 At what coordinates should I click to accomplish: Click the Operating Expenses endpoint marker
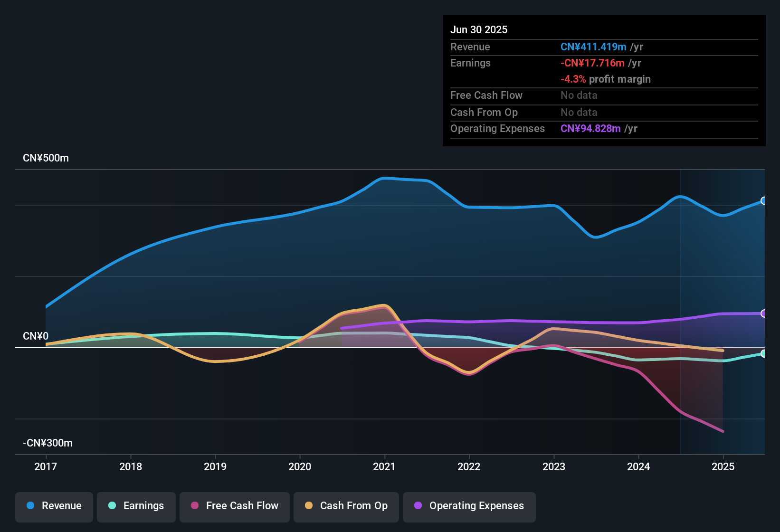763,313
